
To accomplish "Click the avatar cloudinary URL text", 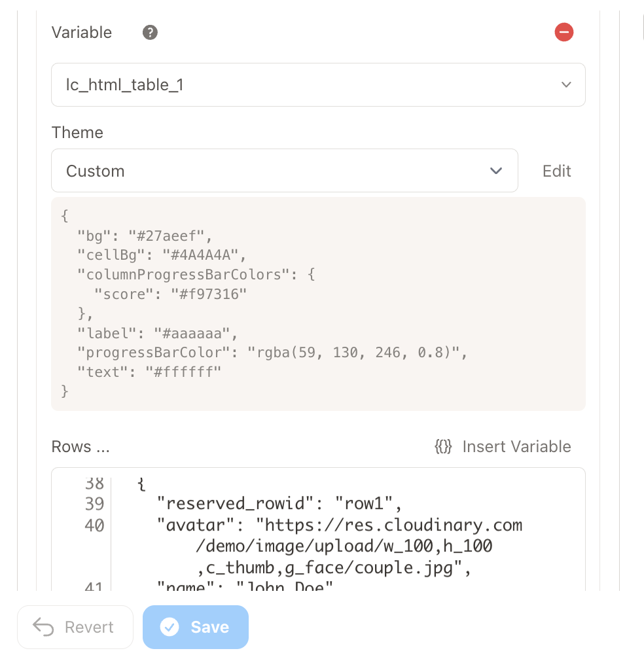I will [x=389, y=525].
